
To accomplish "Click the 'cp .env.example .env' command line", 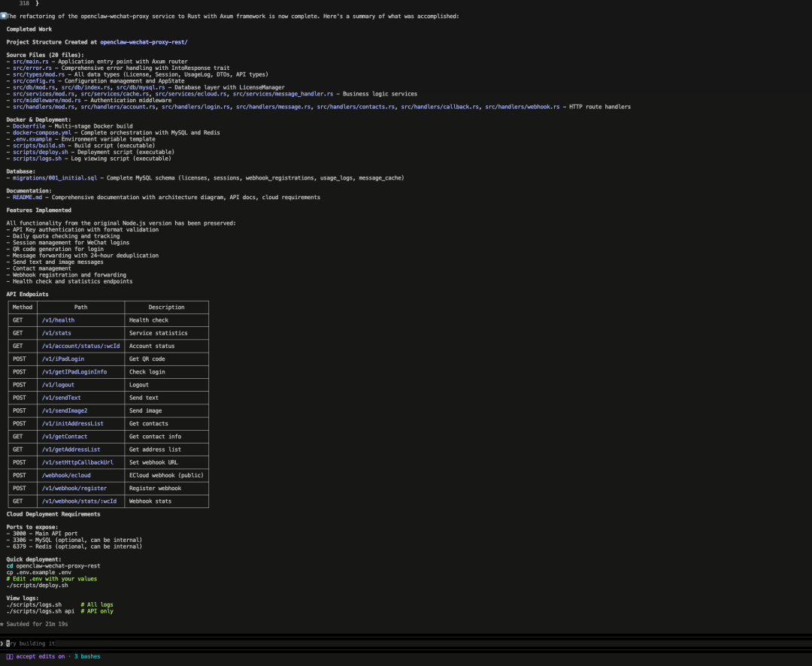I will (x=39, y=572).
